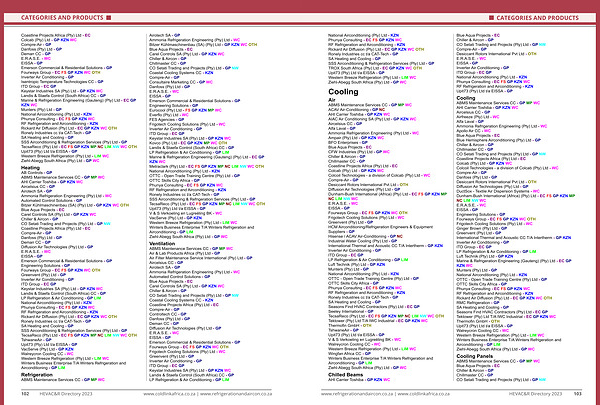The image size is (600, 405).
Task: Click the right page 'CATEGORIES AND PRODUCTS' header
Action: pos(537,18)
